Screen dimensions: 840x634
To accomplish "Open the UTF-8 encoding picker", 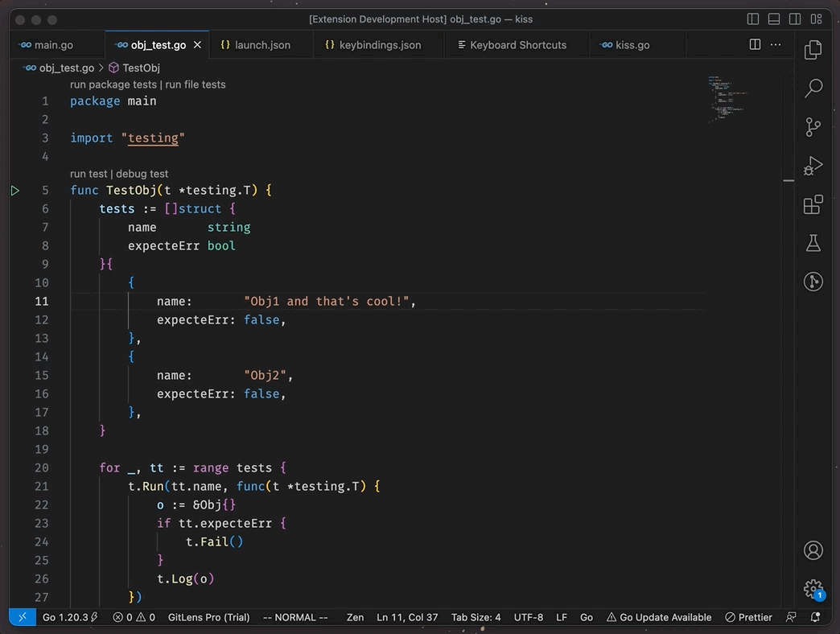I will click(529, 617).
